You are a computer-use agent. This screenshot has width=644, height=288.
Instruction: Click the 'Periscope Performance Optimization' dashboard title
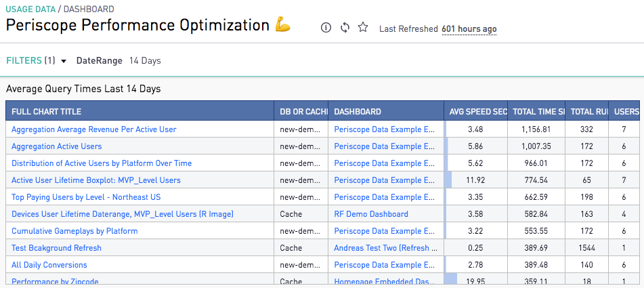coord(137,26)
